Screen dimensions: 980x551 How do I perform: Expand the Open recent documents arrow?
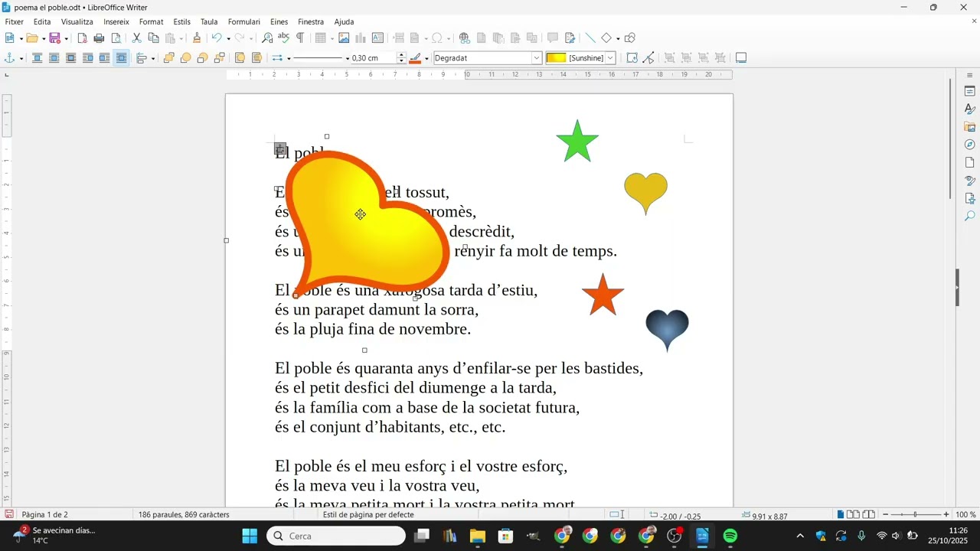point(42,38)
